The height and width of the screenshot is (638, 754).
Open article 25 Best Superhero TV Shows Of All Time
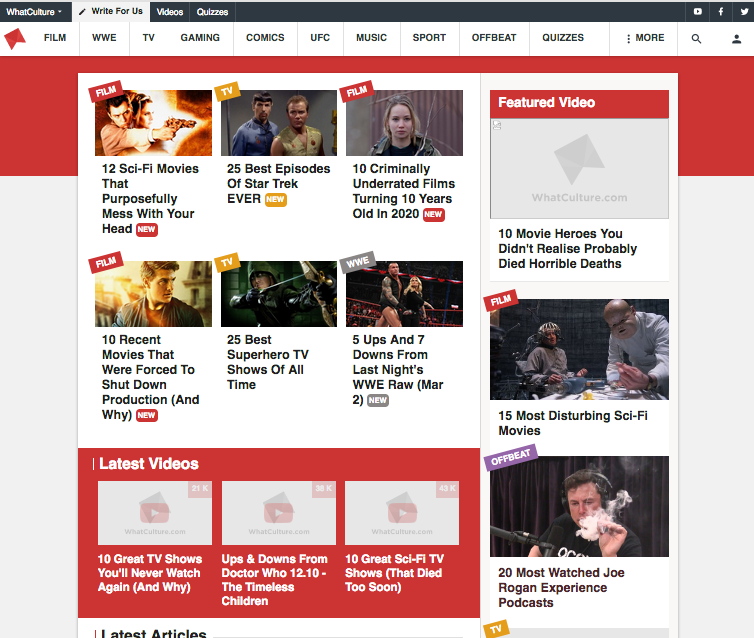pos(268,362)
